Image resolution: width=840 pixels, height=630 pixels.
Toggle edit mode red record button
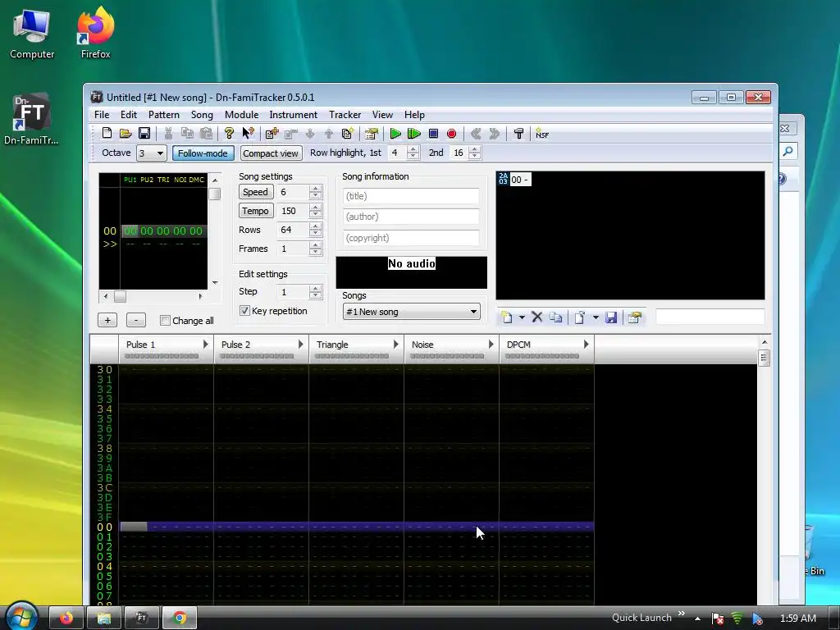[x=452, y=134]
